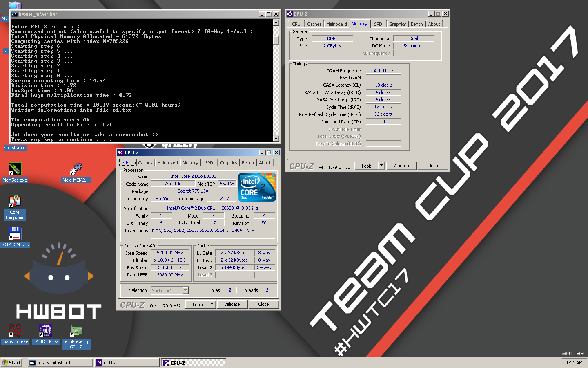Open Caches tab in memory CPU-Z window

(x=314, y=24)
